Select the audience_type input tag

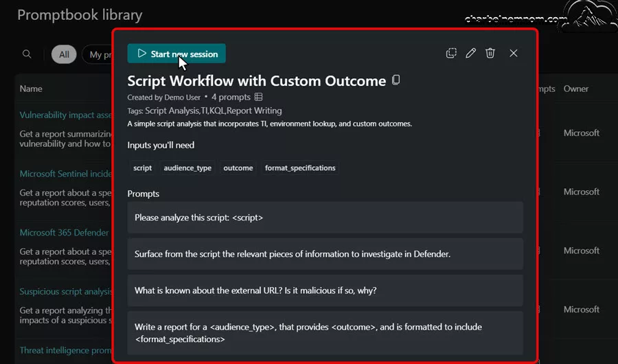tap(187, 168)
